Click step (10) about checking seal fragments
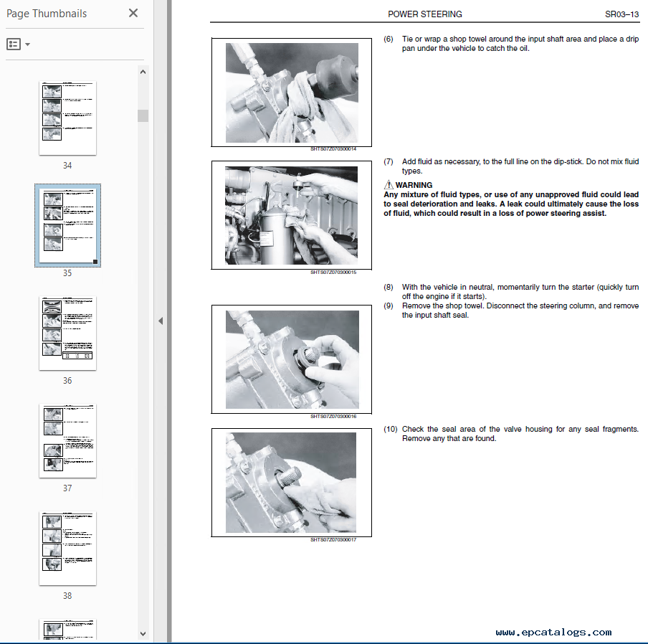 click(x=511, y=434)
